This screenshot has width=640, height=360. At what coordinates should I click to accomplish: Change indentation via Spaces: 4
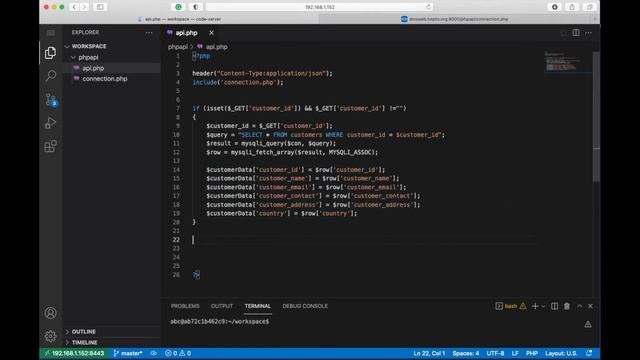click(466, 353)
